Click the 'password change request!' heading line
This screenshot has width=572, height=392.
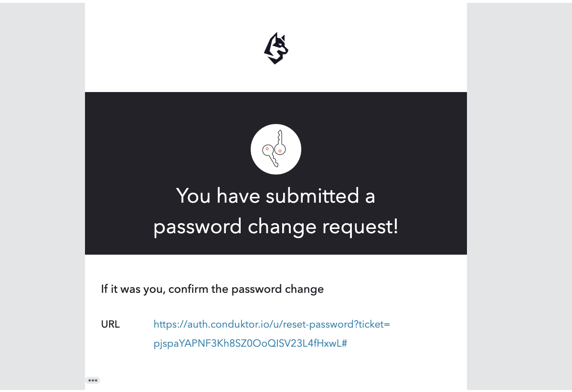tap(276, 227)
